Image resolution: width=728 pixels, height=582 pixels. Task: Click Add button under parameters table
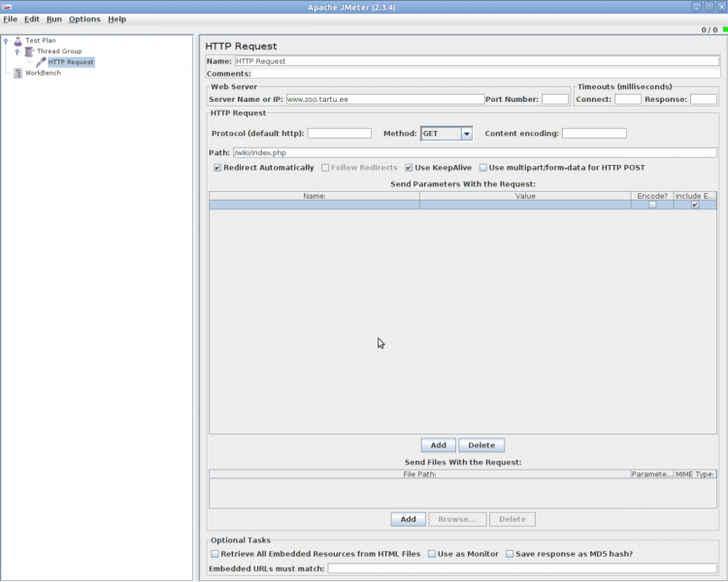pos(438,445)
